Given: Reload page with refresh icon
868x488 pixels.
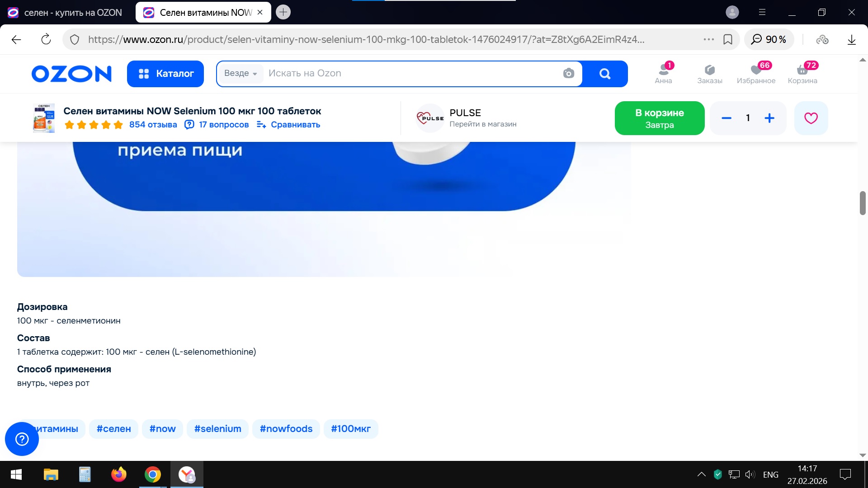Looking at the screenshot, I should pos(46,40).
